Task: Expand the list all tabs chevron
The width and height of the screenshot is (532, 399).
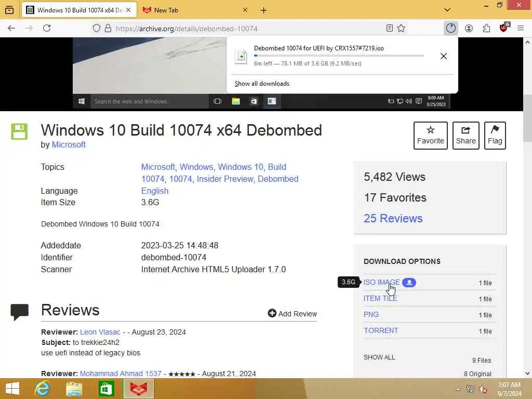Action: click(447, 10)
